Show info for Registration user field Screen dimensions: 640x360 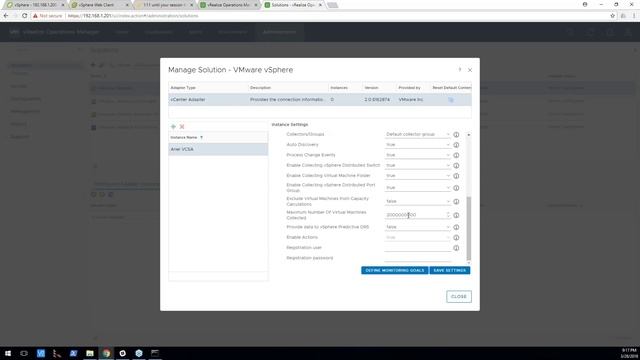pos(456,248)
